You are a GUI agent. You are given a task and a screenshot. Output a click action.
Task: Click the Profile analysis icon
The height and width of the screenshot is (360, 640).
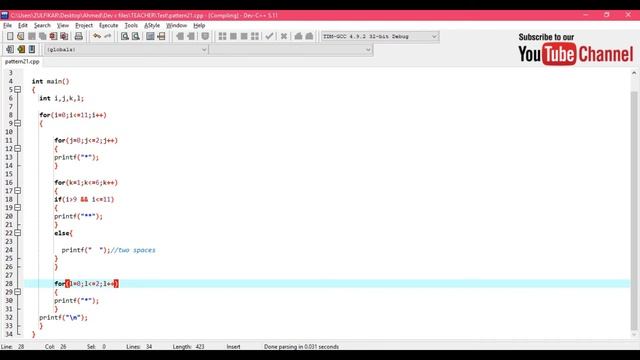point(298,36)
